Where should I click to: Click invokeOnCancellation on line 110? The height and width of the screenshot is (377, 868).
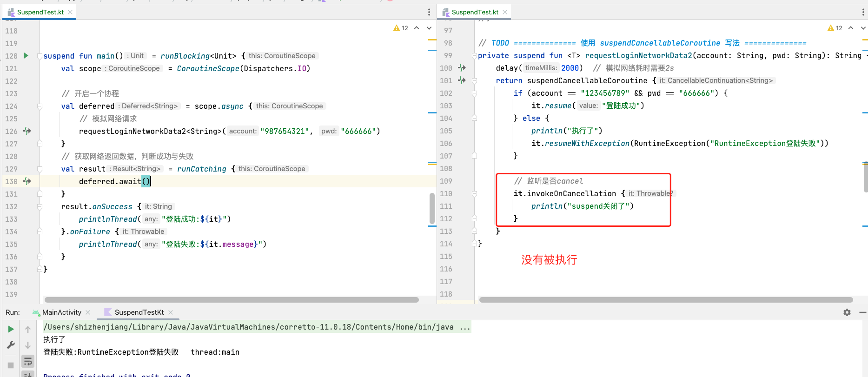point(571,193)
